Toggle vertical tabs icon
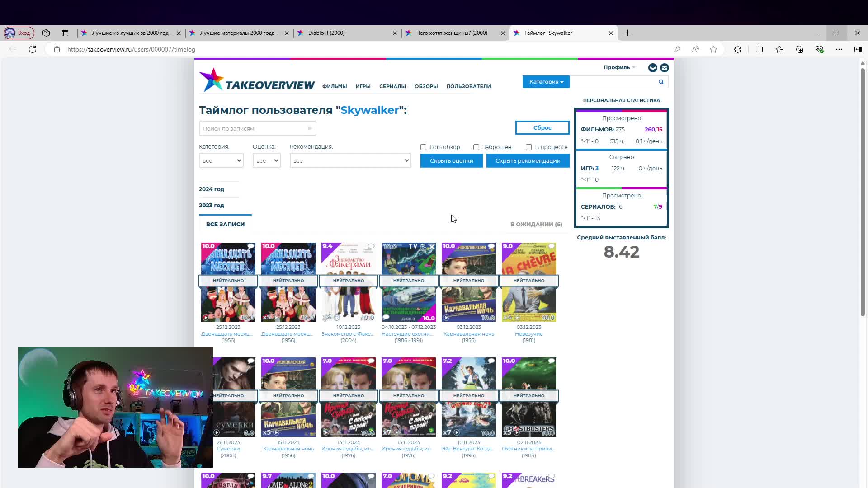 65,33
